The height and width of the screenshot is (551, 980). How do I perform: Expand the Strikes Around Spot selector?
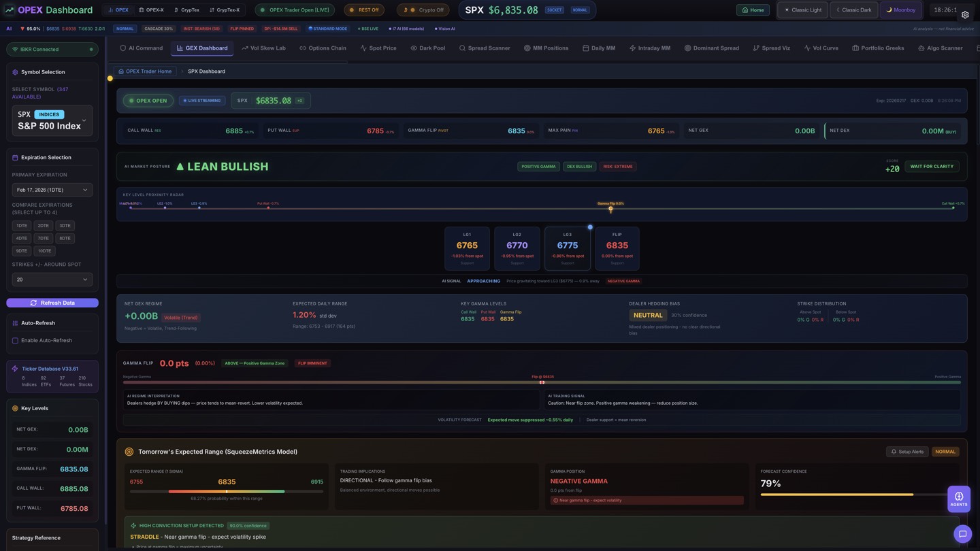click(x=52, y=279)
